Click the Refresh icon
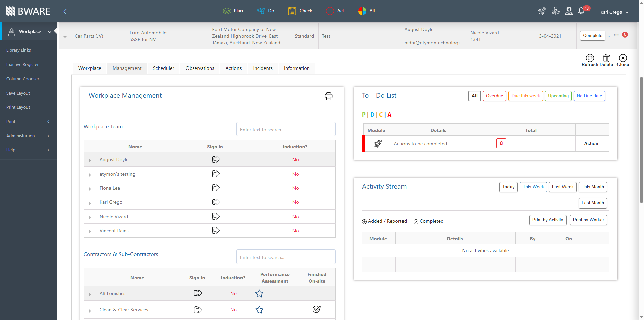644x320 pixels. click(590, 60)
